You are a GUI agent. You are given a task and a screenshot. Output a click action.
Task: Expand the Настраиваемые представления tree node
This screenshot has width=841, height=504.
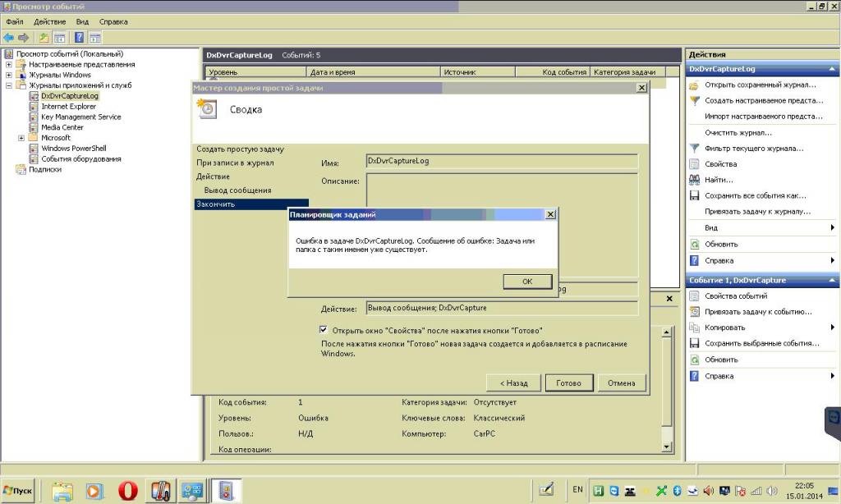(9, 65)
